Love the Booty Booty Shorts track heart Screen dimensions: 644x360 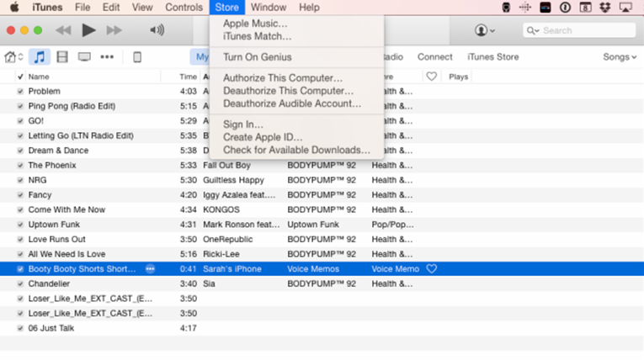pyautogui.click(x=431, y=269)
